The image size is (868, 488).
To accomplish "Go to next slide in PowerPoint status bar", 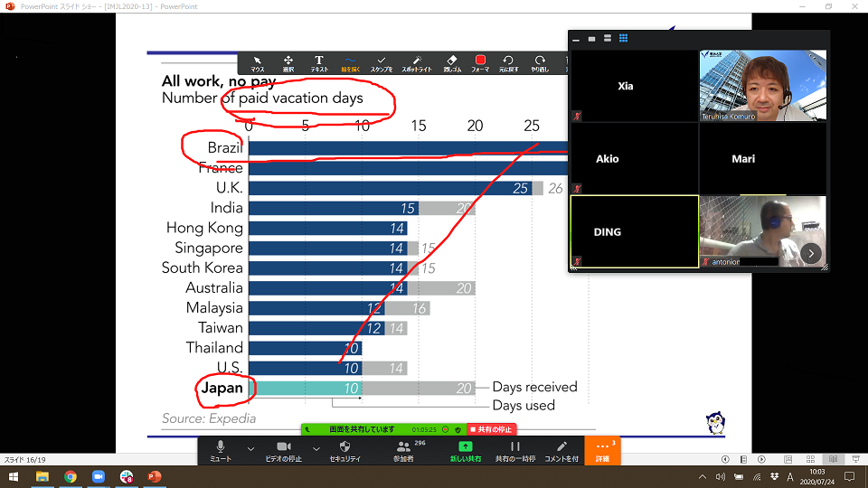I will click(761, 459).
